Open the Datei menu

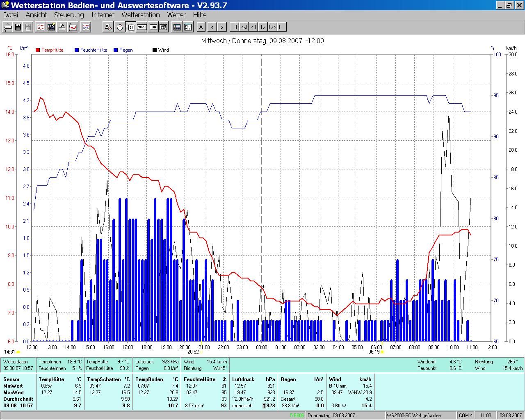pos(11,15)
